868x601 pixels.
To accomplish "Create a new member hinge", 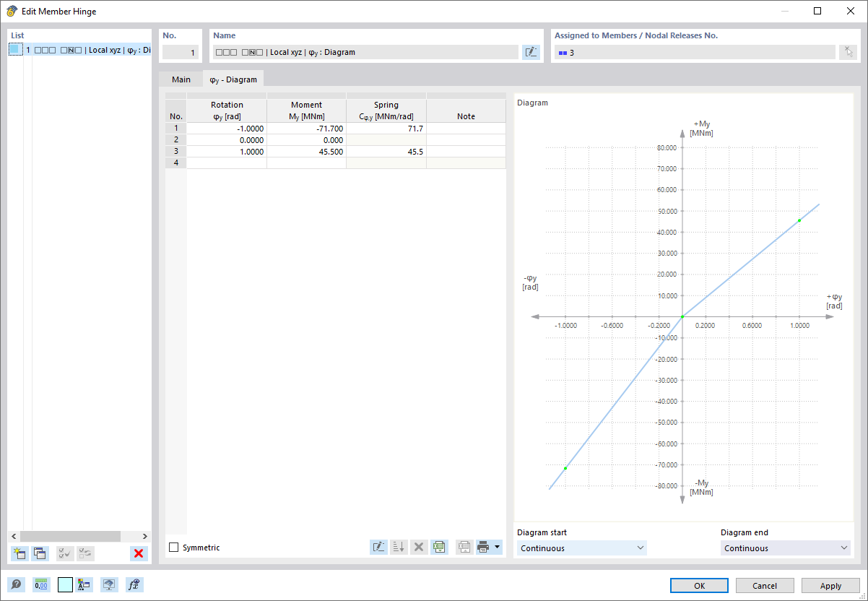I will click(x=18, y=553).
